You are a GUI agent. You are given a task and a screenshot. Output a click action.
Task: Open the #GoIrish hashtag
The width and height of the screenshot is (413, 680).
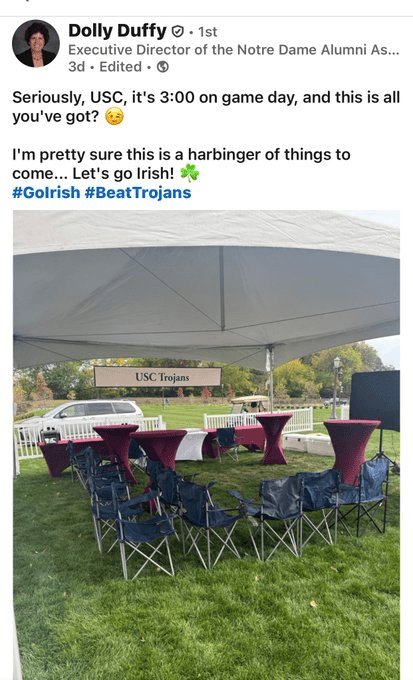click(46, 192)
